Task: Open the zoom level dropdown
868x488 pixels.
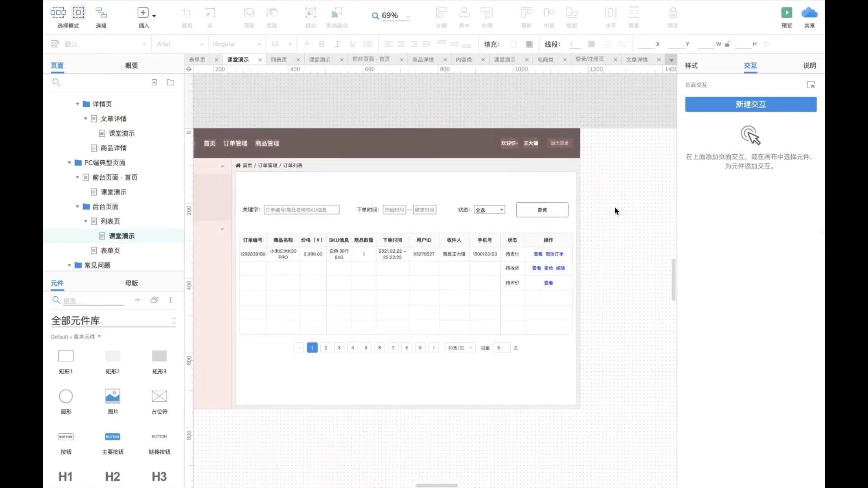Action: click(x=408, y=17)
